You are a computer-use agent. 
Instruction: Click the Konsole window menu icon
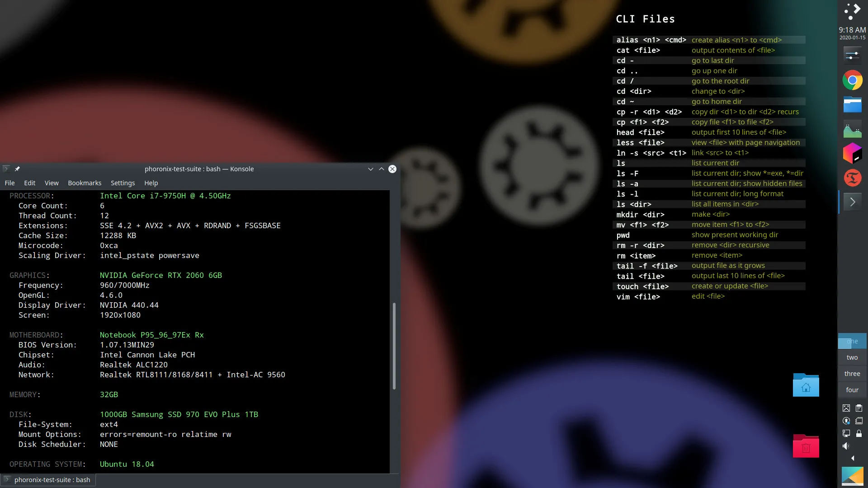point(6,169)
